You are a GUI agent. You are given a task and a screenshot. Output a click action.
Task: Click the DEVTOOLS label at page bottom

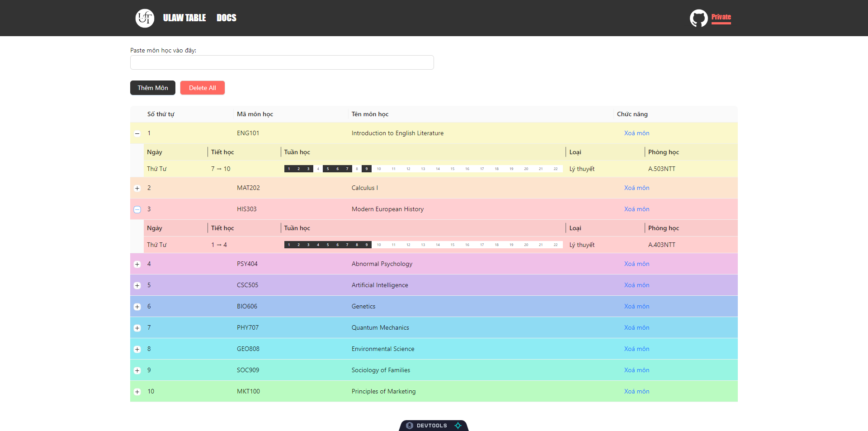[432, 426]
